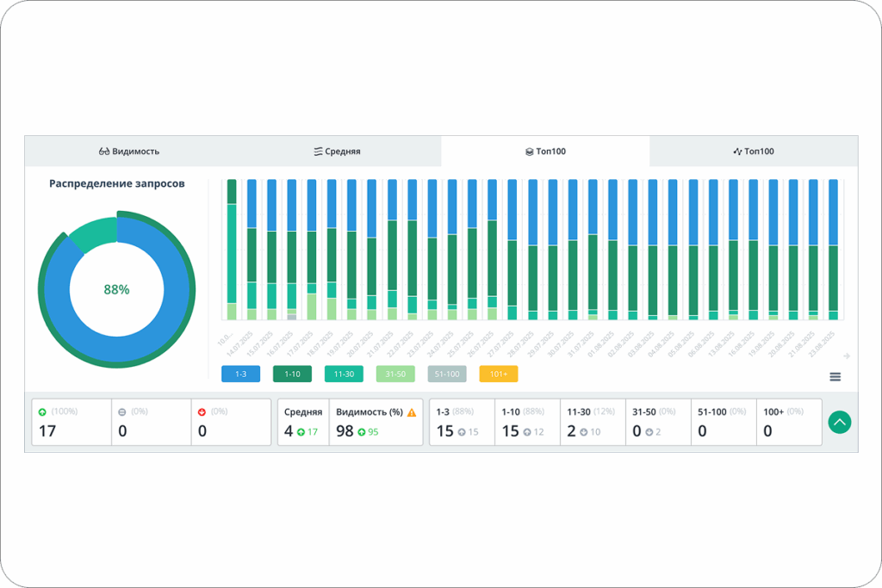Toggle the 11-30 teal legend series

pos(345,374)
